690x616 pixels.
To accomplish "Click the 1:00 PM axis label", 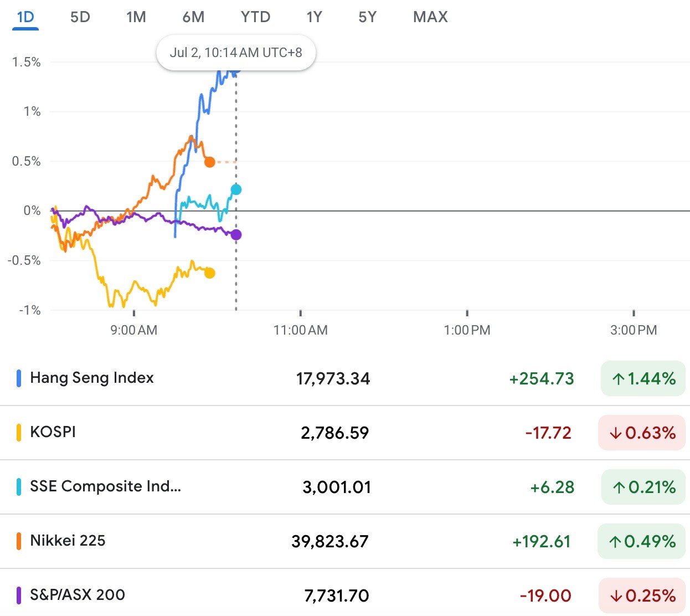I will click(x=467, y=330).
